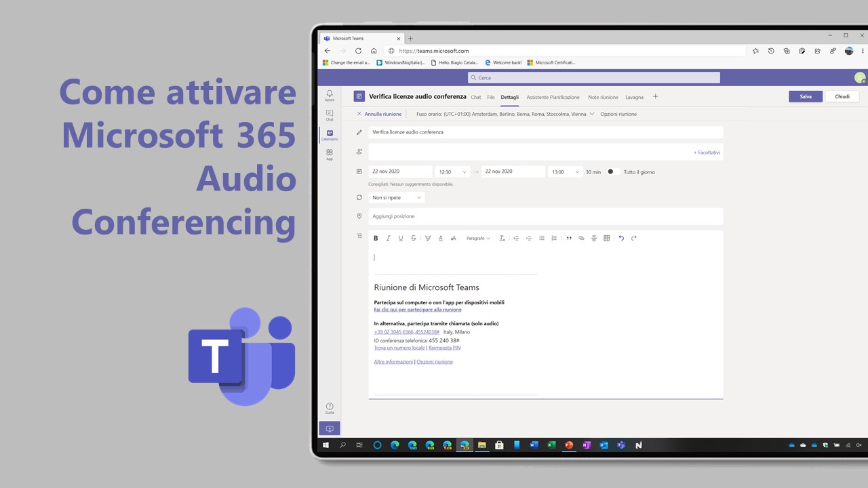
Task: Open the font color picker
Action: click(441, 238)
